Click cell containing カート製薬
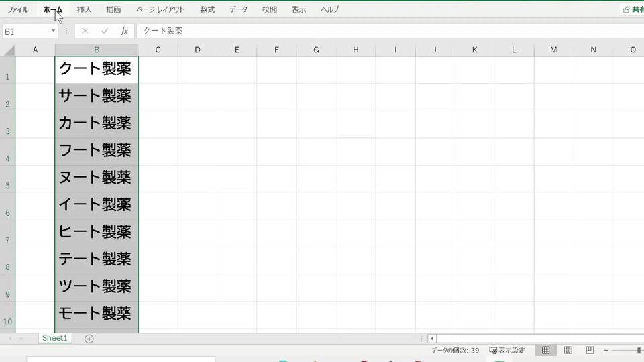This screenshot has width=644, height=362. (x=97, y=125)
